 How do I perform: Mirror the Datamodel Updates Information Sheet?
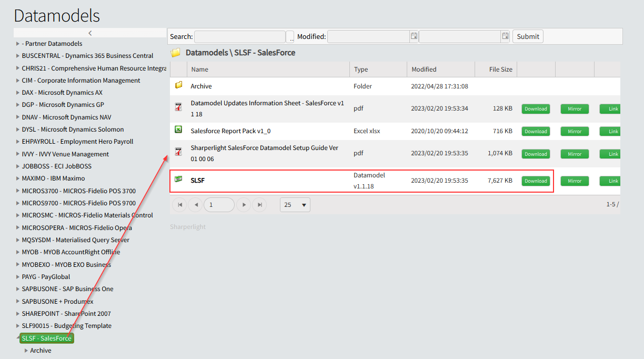pyautogui.click(x=575, y=109)
